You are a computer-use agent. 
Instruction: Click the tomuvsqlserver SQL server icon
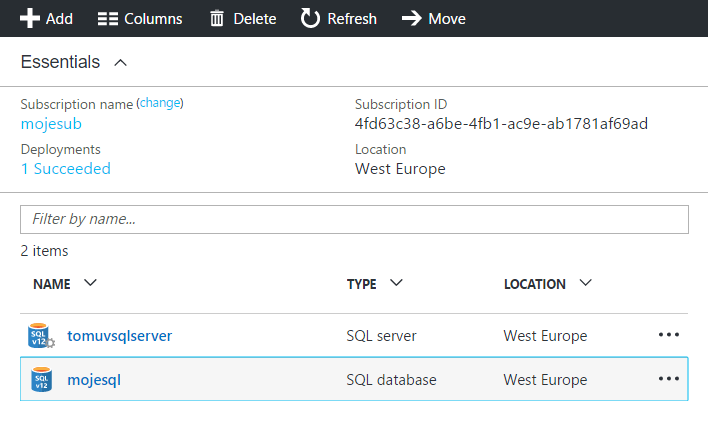(41, 335)
